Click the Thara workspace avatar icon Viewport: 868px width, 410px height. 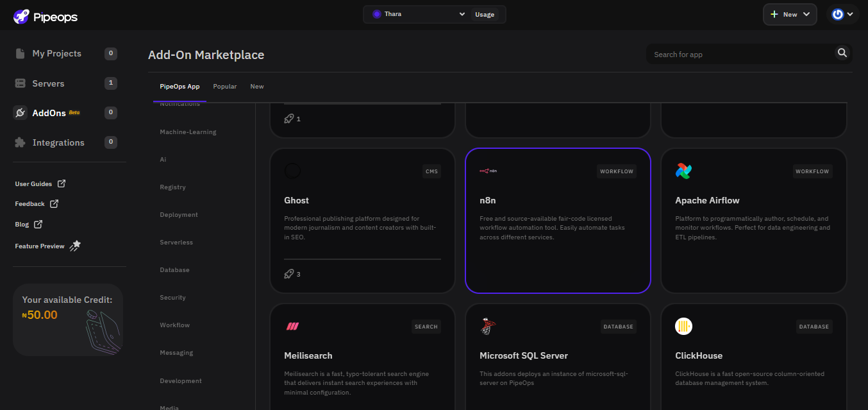tap(376, 14)
